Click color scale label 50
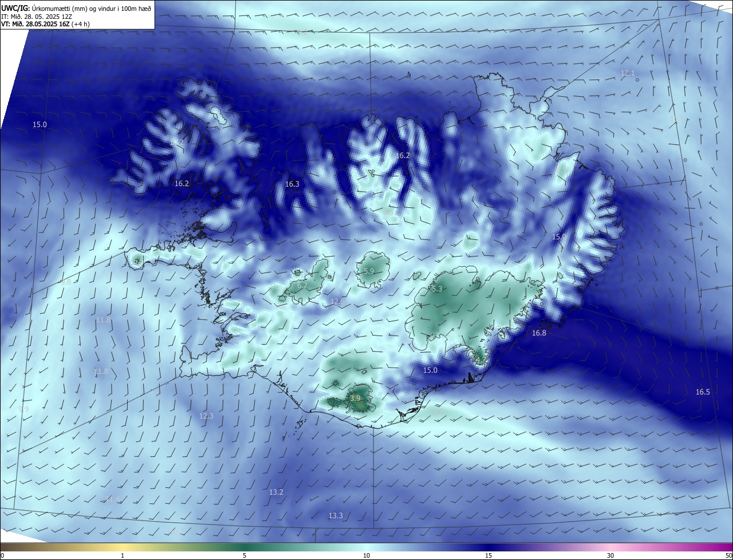 (728, 556)
